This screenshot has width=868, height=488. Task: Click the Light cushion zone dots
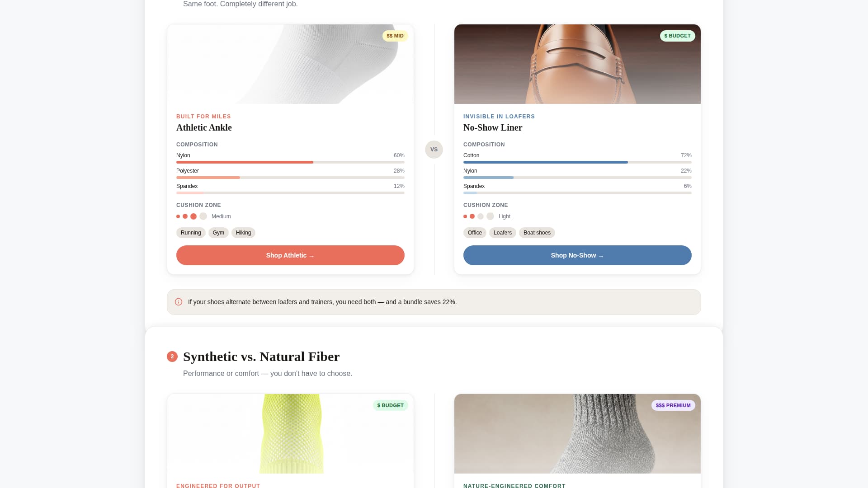click(x=479, y=216)
